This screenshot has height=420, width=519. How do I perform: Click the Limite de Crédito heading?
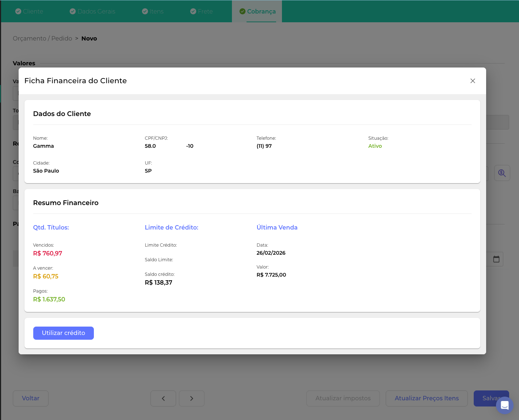tap(172, 227)
